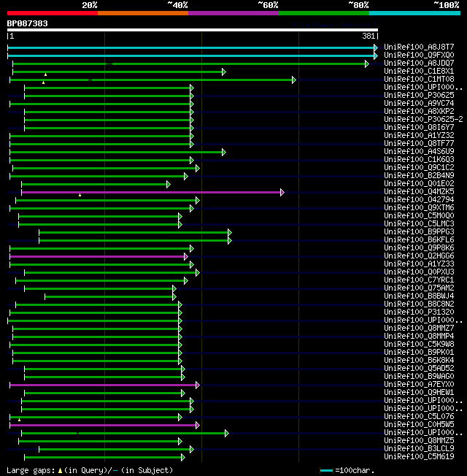Click the UniRef100_A4S6U9 label
The image size is (467, 476).
click(419, 151)
